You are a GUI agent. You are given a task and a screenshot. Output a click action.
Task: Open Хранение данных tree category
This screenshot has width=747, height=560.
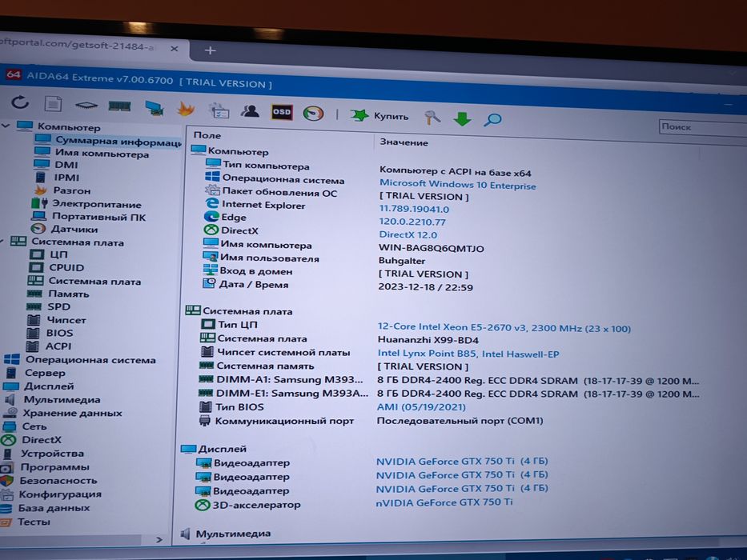[x=62, y=413]
